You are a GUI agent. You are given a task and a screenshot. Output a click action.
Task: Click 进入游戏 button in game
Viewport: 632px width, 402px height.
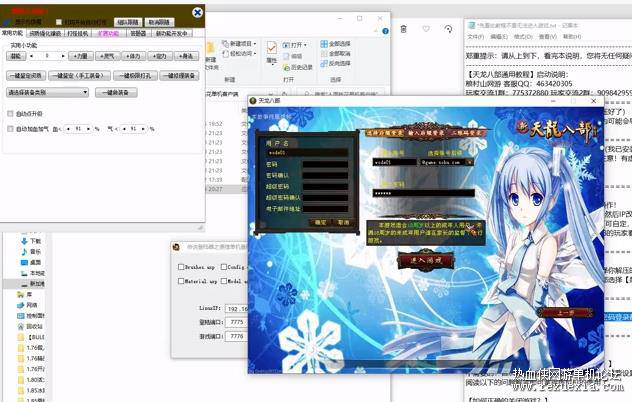click(426, 260)
